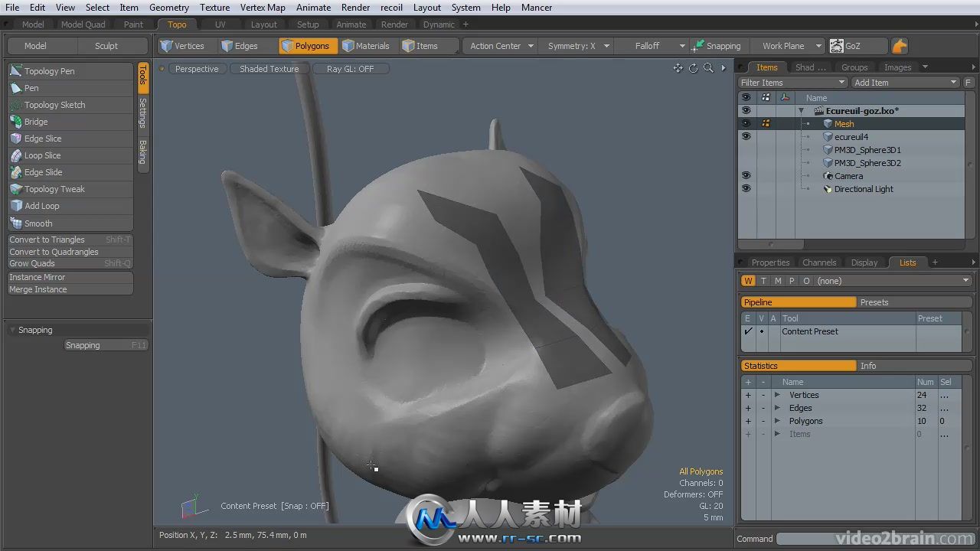Image resolution: width=980 pixels, height=551 pixels.
Task: Toggle visibility of ecureuil4 item
Action: coord(746,137)
